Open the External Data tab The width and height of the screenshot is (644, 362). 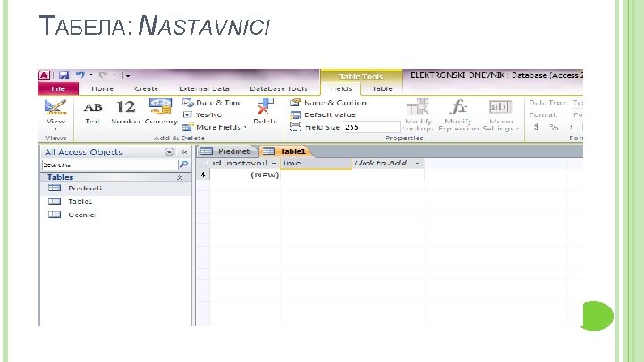tap(204, 88)
